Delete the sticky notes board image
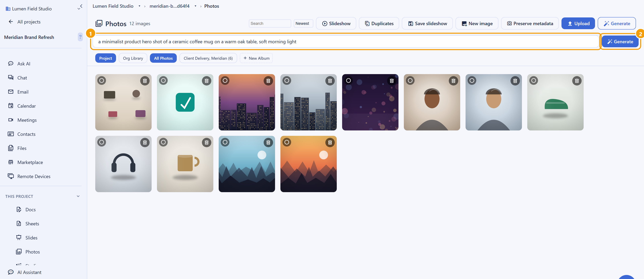The height and width of the screenshot is (279, 644). (x=145, y=81)
